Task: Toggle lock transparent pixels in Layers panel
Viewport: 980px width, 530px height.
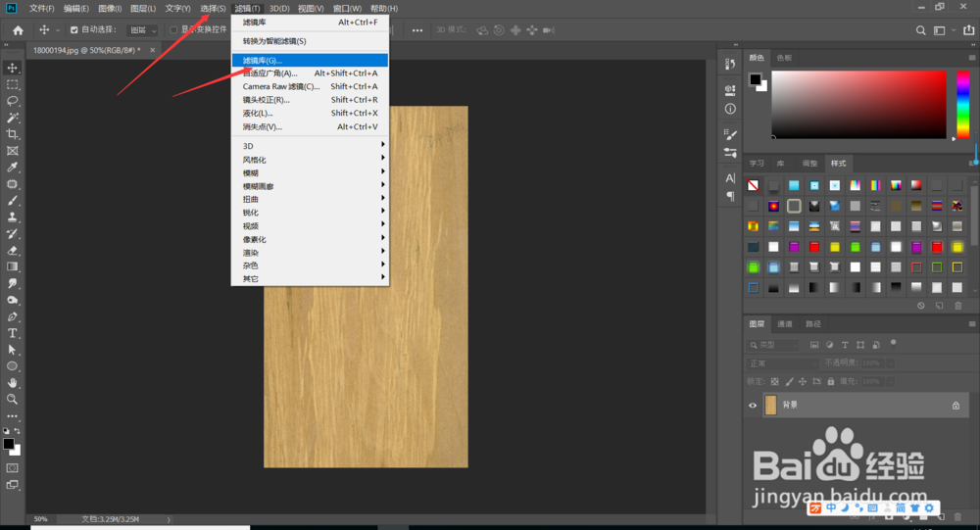Action: click(775, 381)
